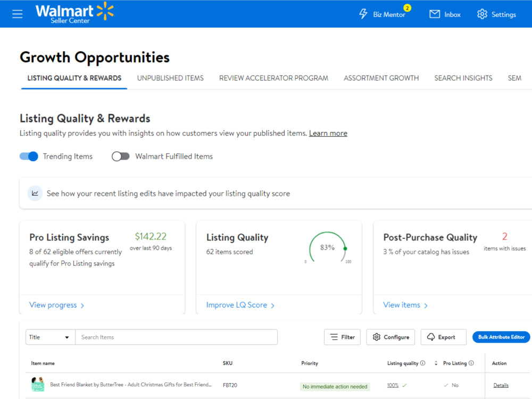This screenshot has width=532, height=399.
Task: Sort by the Listing quality column arrows
Action: point(436,363)
